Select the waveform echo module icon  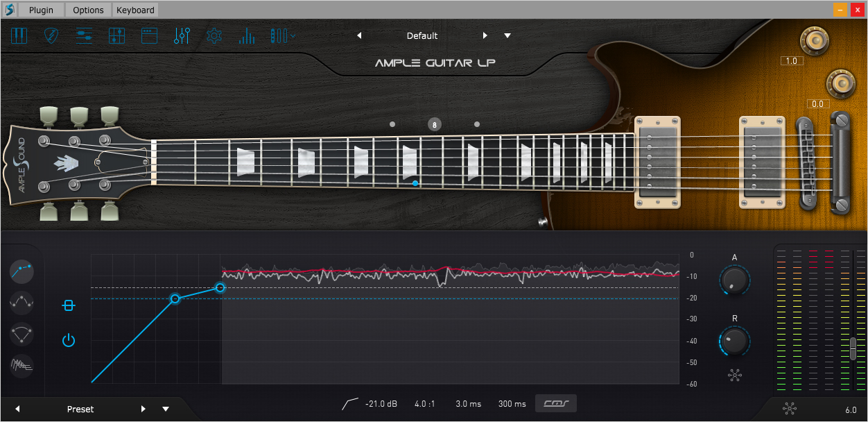point(22,365)
